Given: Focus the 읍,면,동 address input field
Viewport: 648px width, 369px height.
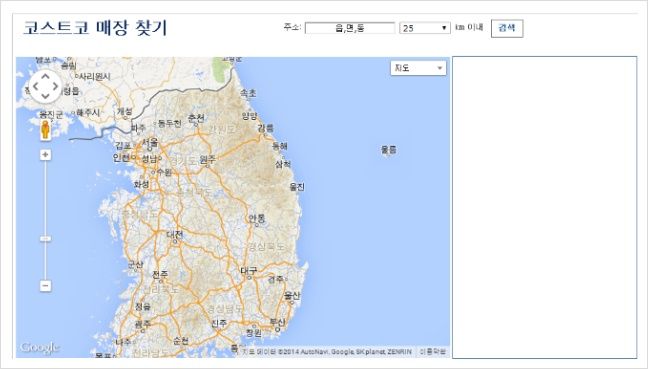Looking at the screenshot, I should click(x=350, y=28).
